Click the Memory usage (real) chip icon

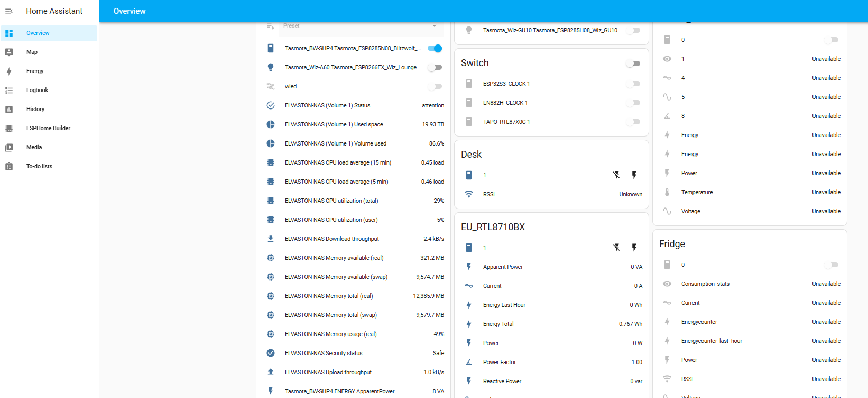[x=271, y=334]
